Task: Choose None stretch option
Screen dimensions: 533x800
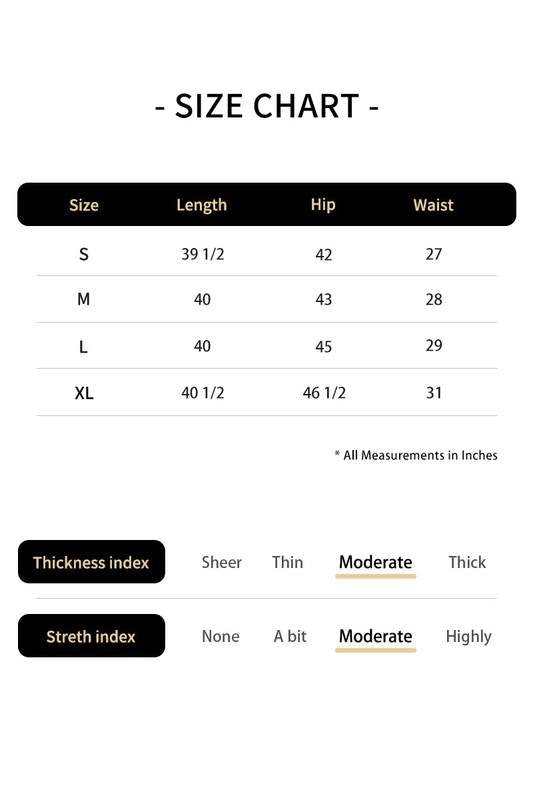Action: pyautogui.click(x=220, y=636)
